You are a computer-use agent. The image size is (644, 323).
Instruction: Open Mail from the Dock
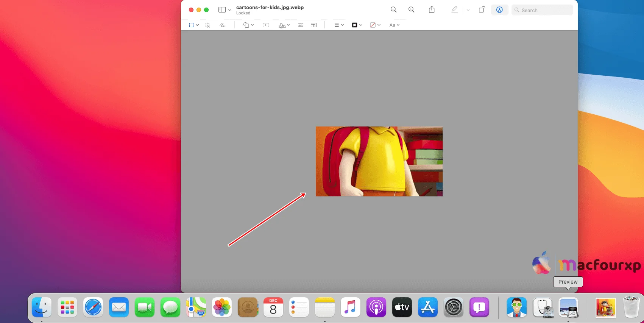coord(119,307)
